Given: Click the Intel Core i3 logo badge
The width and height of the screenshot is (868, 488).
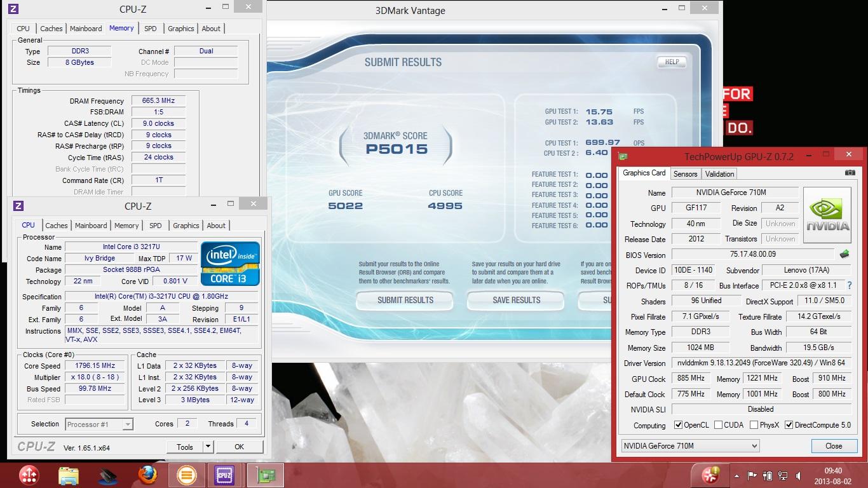Looking at the screenshot, I should [x=230, y=263].
